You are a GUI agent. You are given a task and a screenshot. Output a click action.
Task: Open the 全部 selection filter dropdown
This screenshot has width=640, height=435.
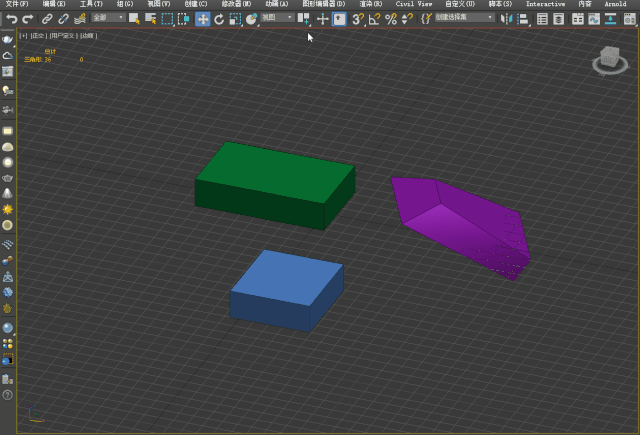point(108,18)
